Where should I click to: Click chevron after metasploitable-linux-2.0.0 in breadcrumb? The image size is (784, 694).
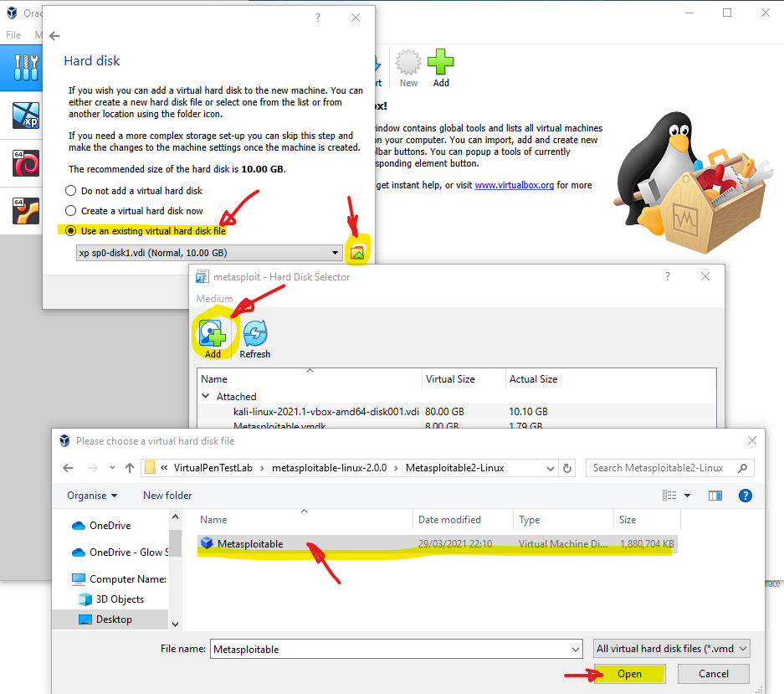(x=396, y=468)
